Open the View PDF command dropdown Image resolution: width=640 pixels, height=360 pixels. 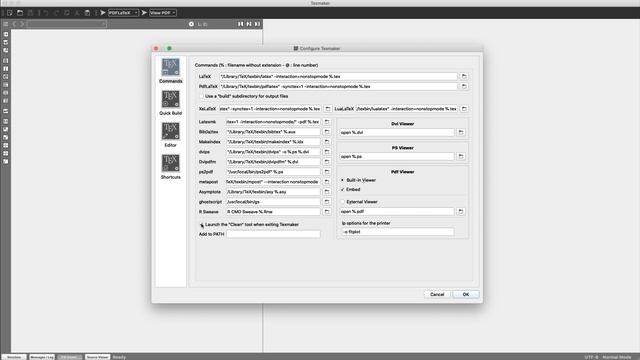click(x=163, y=13)
